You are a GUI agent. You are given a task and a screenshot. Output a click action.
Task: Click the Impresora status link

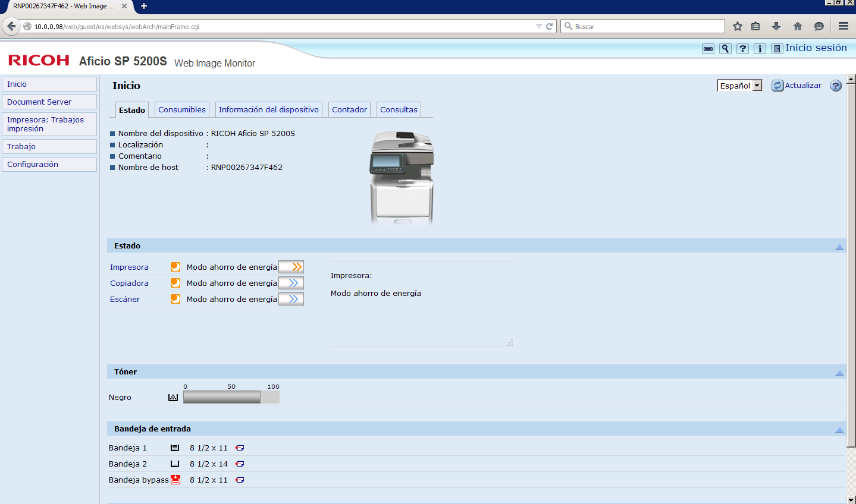[129, 267]
